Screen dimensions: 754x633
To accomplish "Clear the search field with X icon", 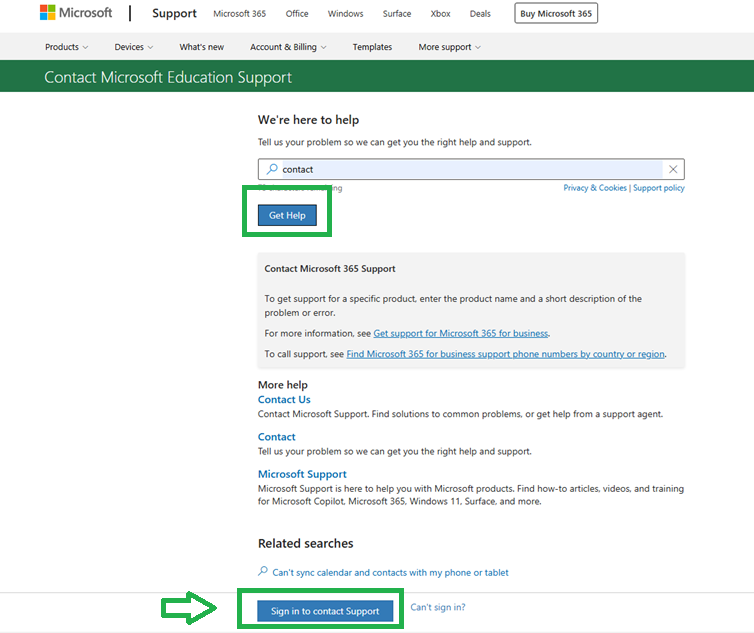I will (673, 169).
